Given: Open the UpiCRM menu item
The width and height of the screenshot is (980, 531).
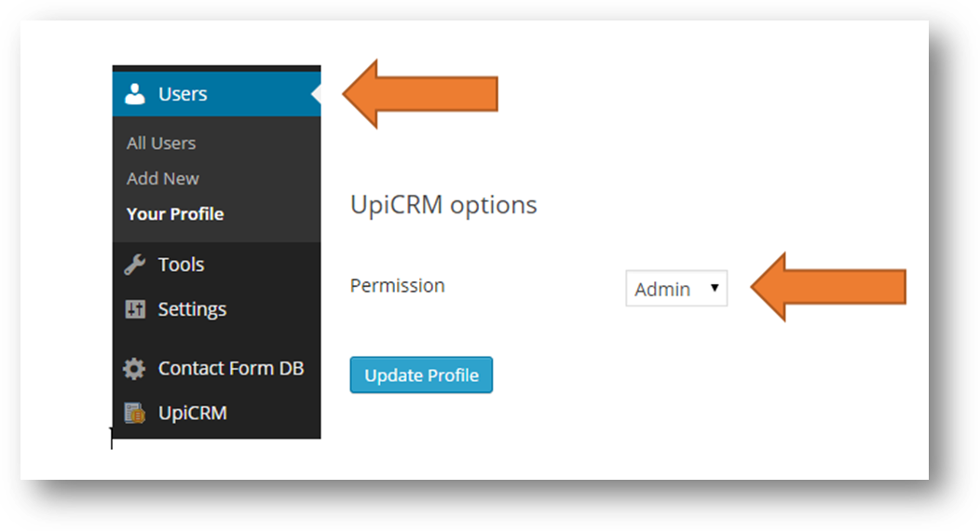Looking at the screenshot, I should click(x=216, y=413).
